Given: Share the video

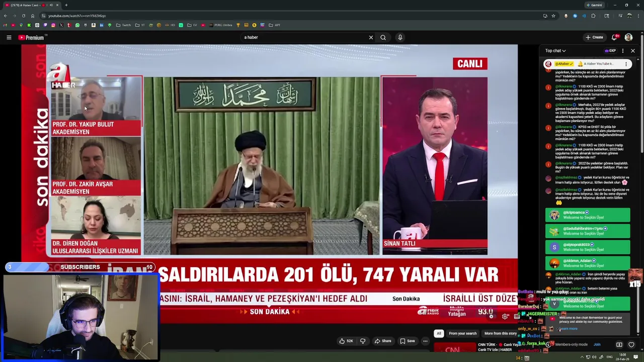Looking at the screenshot, I should pyautogui.click(x=382, y=341).
